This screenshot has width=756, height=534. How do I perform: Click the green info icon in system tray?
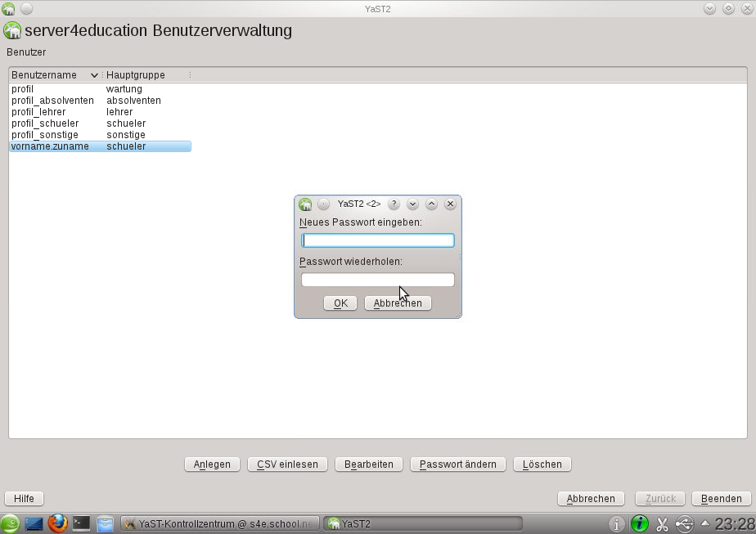click(639, 523)
